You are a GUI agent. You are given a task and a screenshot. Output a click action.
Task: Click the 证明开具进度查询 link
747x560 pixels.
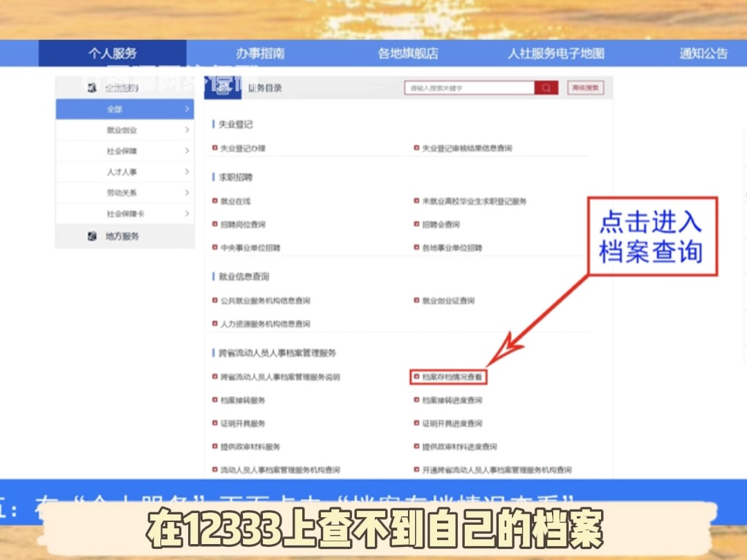click(x=452, y=424)
